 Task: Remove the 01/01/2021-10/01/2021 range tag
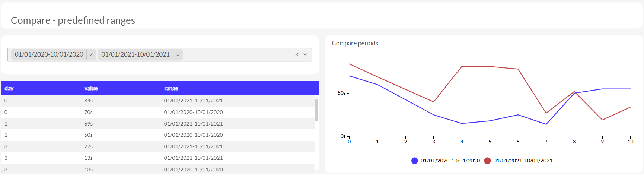point(178,55)
